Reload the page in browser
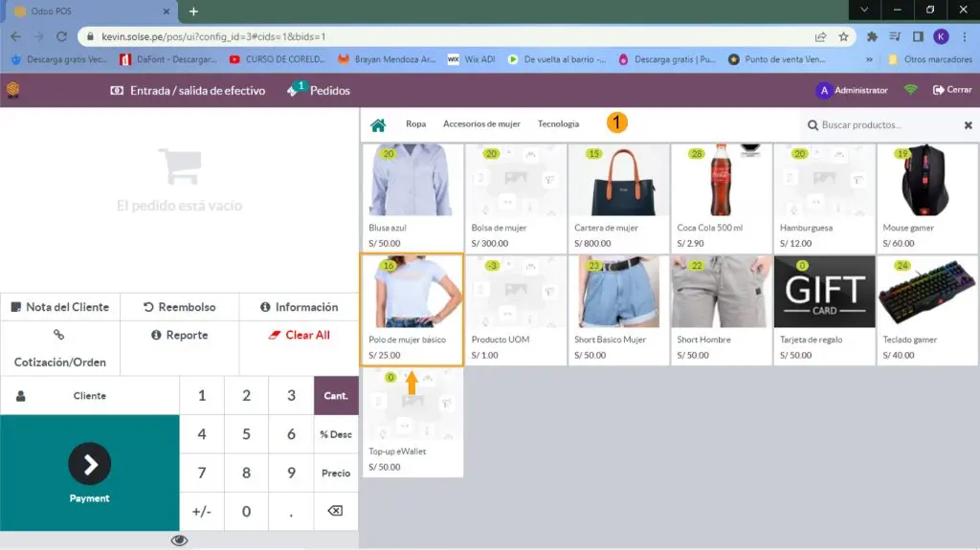The image size is (980, 550). (62, 36)
